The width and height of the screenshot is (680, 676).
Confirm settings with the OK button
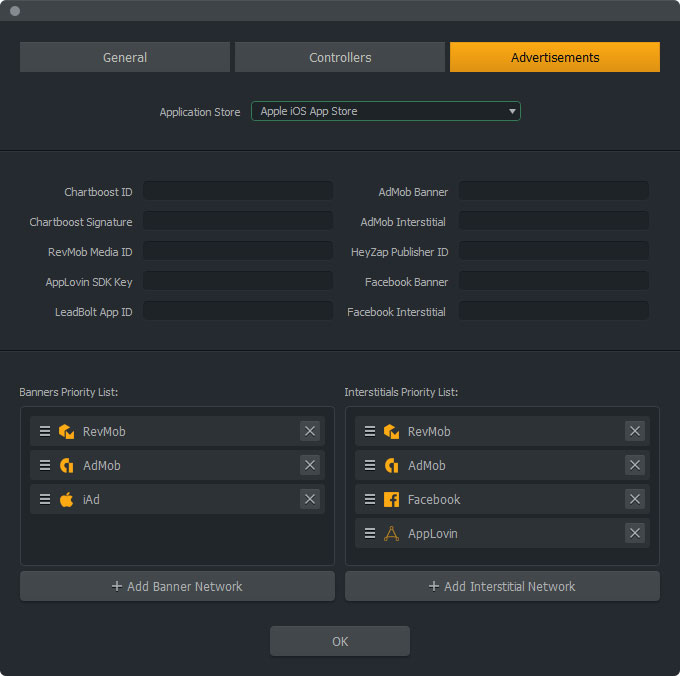(340, 641)
